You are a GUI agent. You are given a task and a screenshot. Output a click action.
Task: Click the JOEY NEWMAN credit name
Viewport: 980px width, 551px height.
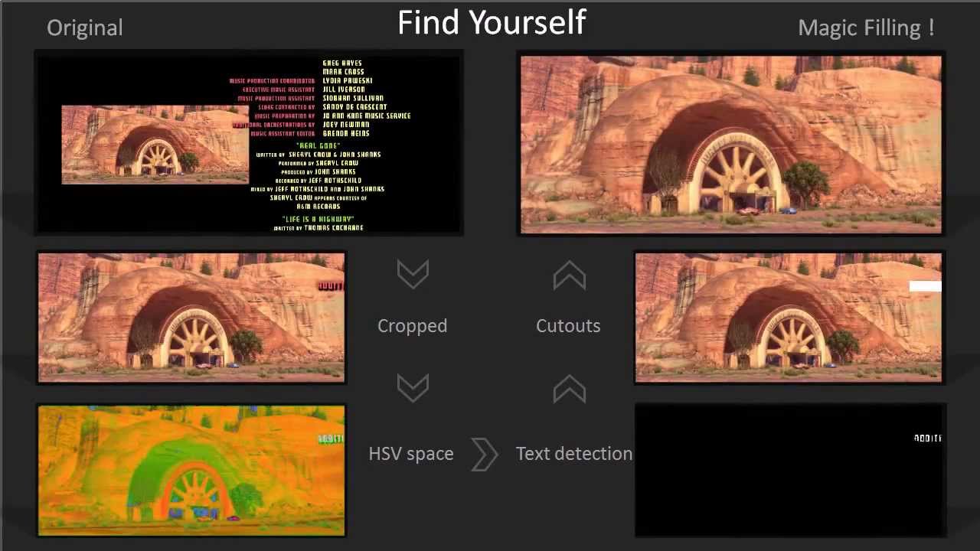[346, 125]
